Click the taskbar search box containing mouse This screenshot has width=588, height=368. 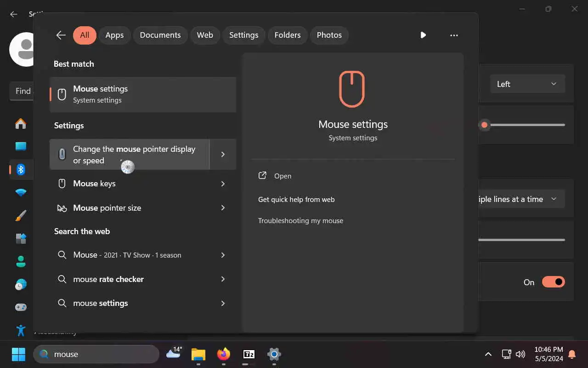[x=96, y=354]
